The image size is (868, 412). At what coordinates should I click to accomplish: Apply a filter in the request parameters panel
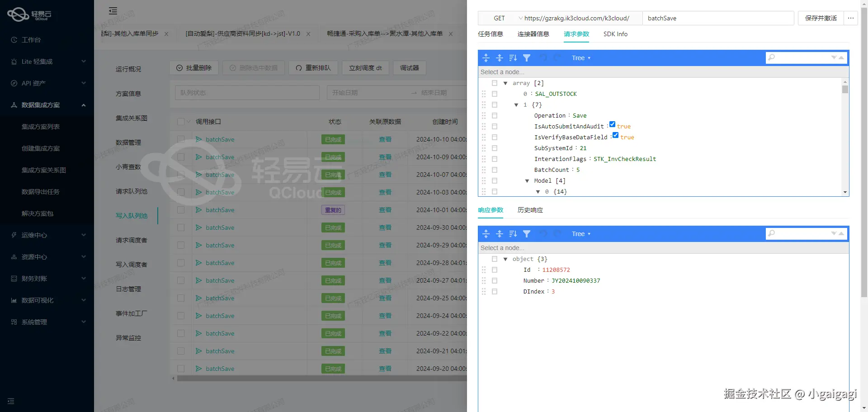pos(527,58)
